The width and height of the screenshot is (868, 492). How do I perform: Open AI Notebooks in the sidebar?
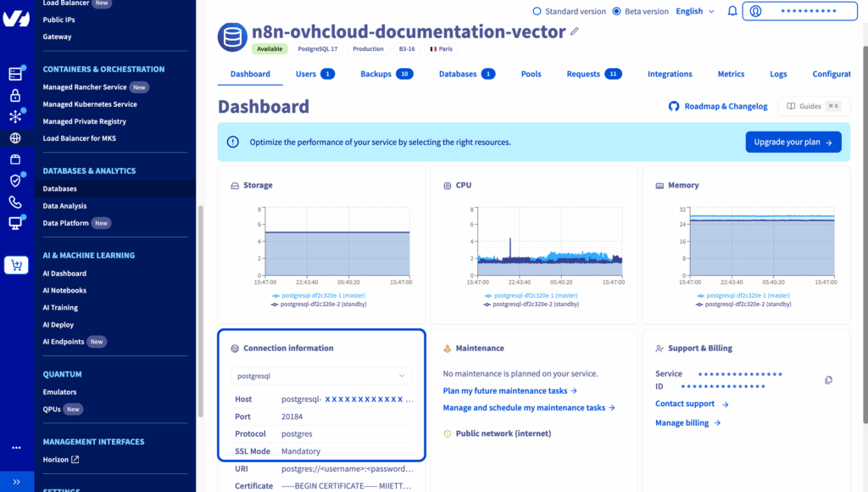pos(64,290)
